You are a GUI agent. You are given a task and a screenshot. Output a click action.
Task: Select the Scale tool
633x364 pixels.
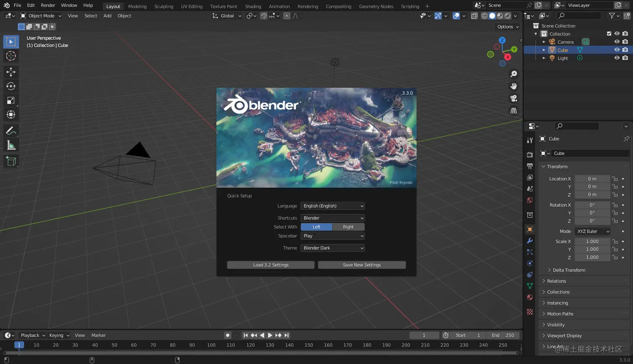[x=11, y=100]
